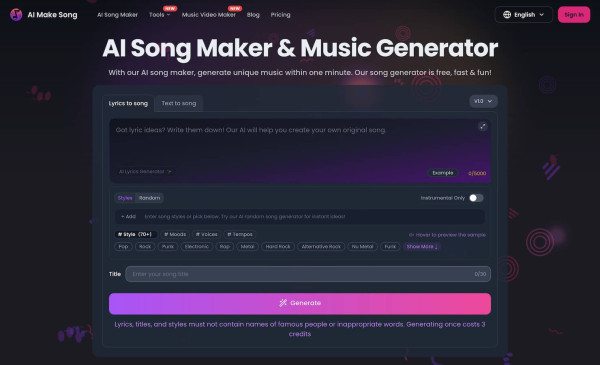Open the V1.0 version dropdown
Viewport: 600px width, 365px height.
483,101
